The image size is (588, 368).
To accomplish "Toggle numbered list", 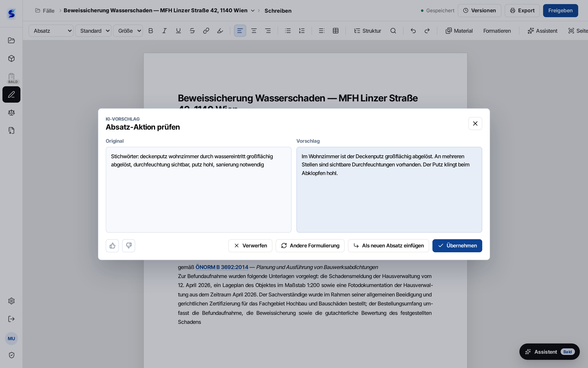I will point(302,31).
